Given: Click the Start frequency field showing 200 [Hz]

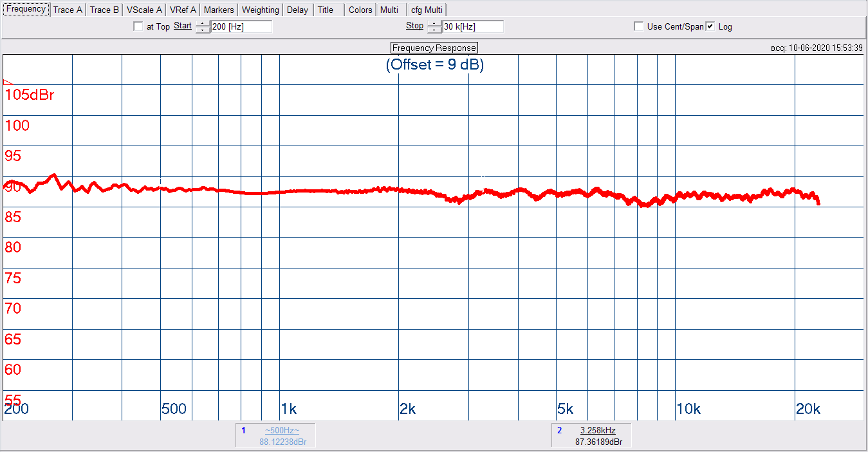Looking at the screenshot, I should tap(241, 27).
